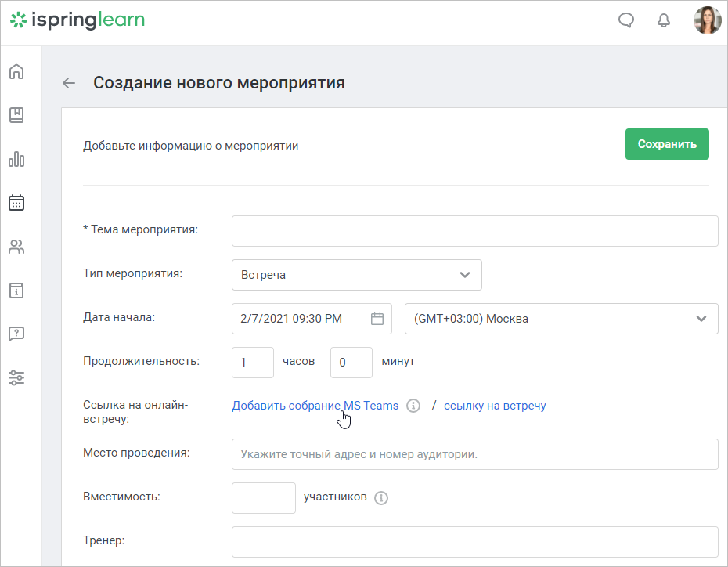
Task: Show info tooltip next to участников
Action: point(381,498)
